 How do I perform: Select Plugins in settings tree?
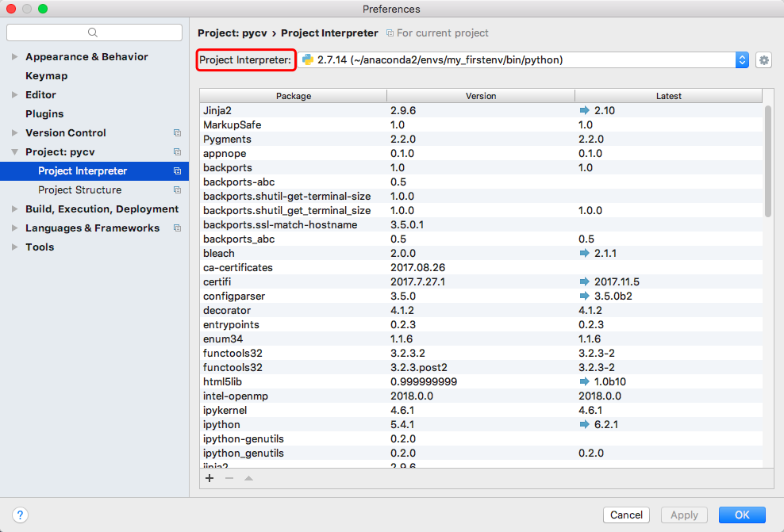point(44,114)
